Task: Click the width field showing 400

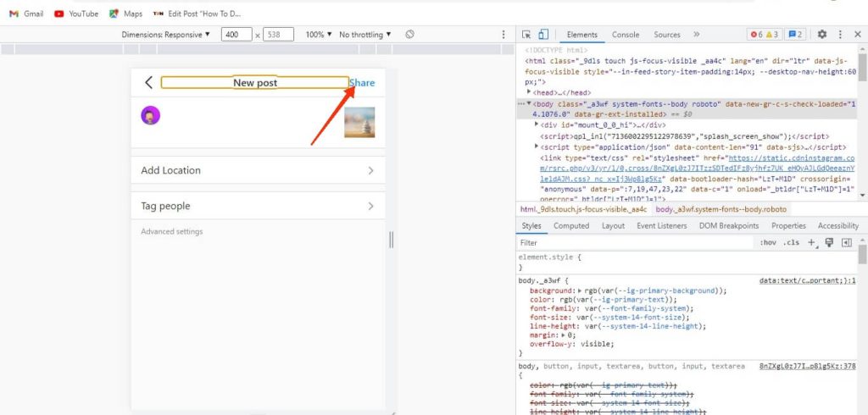Action: coord(237,35)
